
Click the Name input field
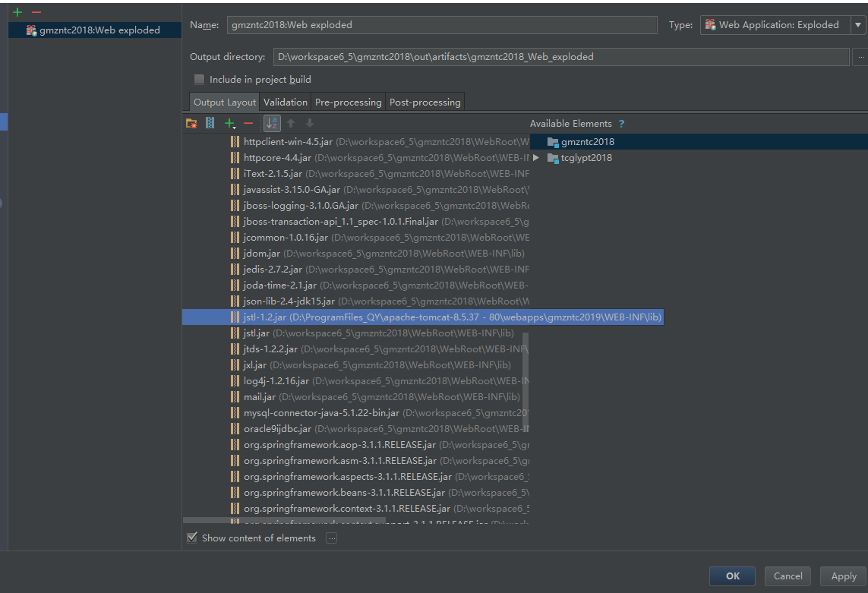click(x=442, y=25)
